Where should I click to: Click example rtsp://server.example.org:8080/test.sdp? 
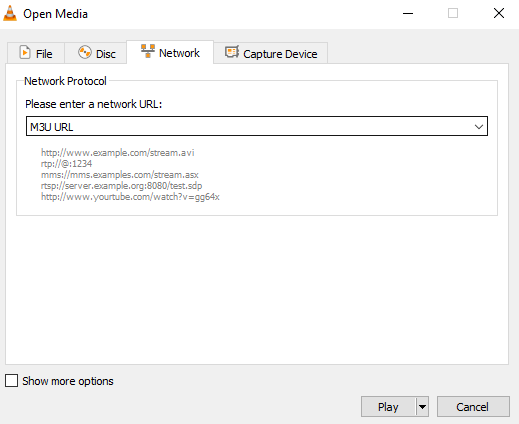coord(121,186)
